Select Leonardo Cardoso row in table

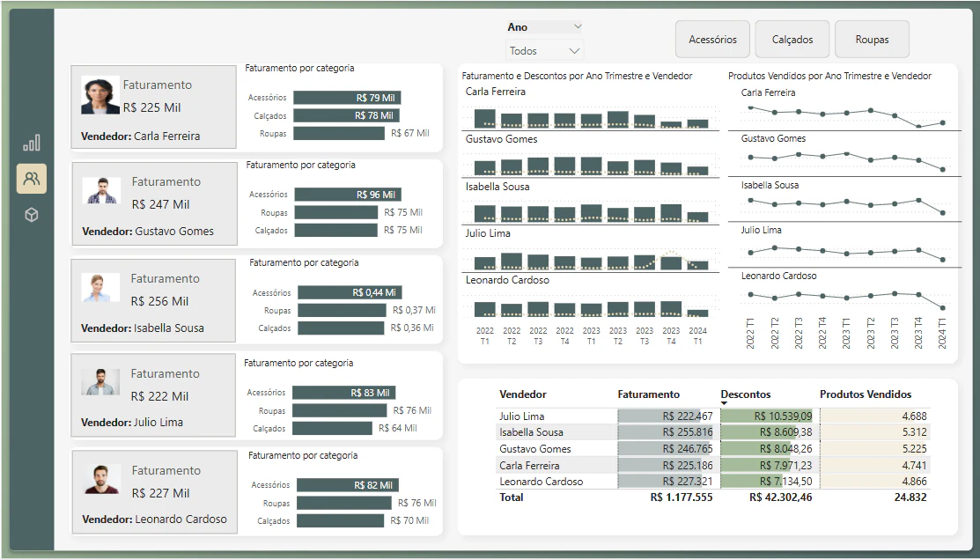pyautogui.click(x=712, y=482)
